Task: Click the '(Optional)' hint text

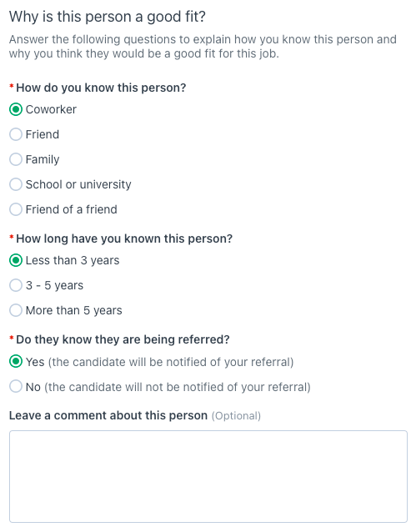Action: 236,415
